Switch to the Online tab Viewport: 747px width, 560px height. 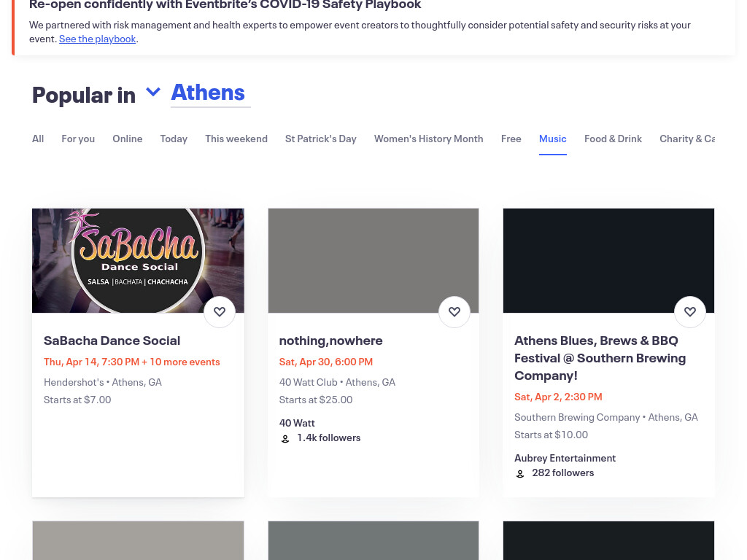point(127,139)
